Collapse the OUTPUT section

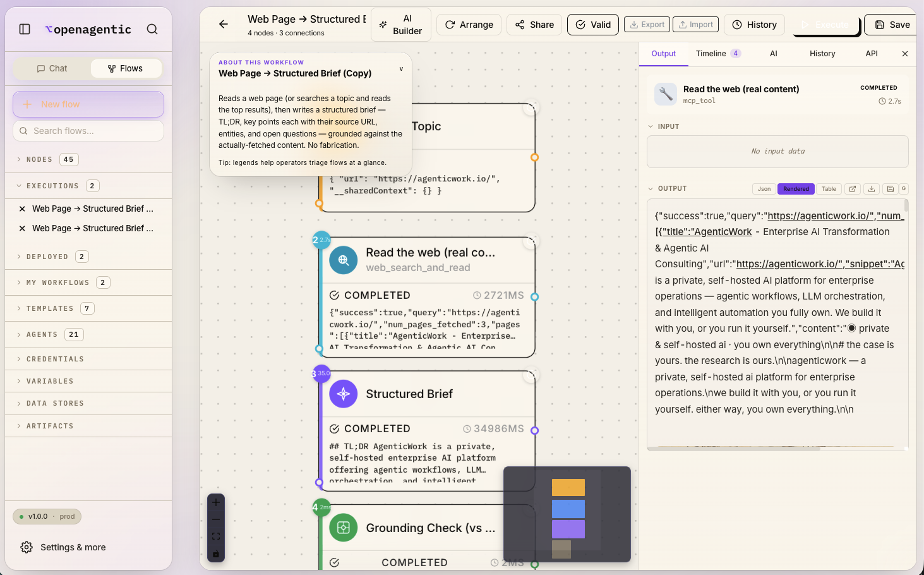click(x=668, y=188)
